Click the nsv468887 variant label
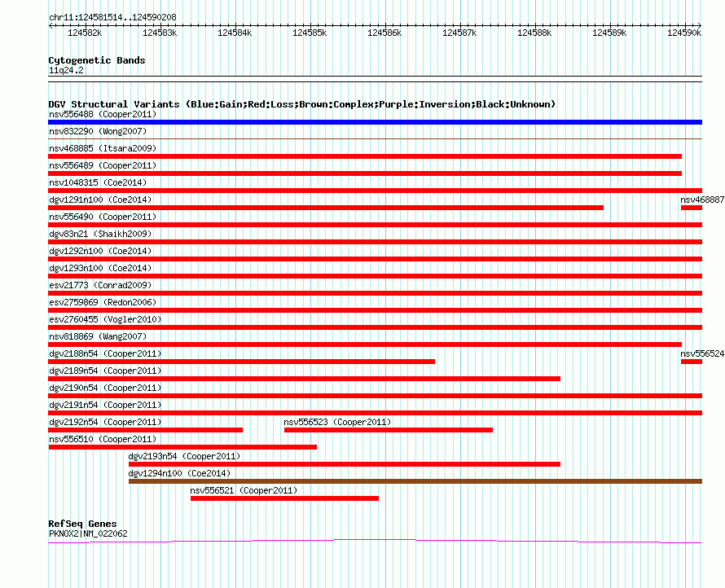Screen dimensions: 725x588 point(702,200)
